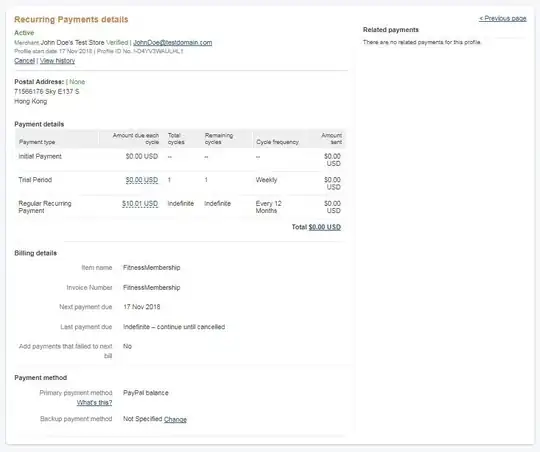This screenshot has width=540, height=452.
Task: Go back via Previous page link
Action: coord(502,18)
